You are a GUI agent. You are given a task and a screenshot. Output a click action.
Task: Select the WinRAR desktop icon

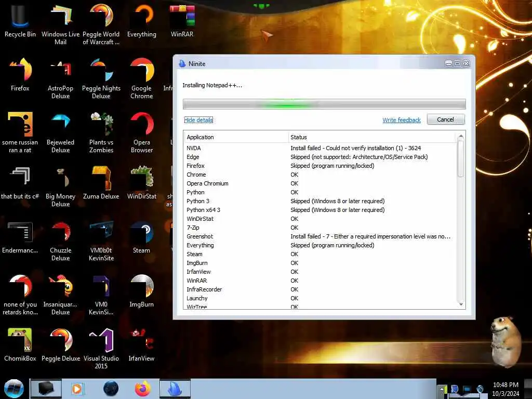(x=182, y=20)
